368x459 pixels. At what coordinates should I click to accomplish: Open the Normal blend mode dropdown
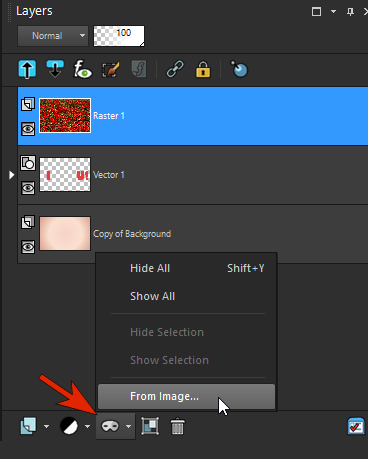coord(53,36)
